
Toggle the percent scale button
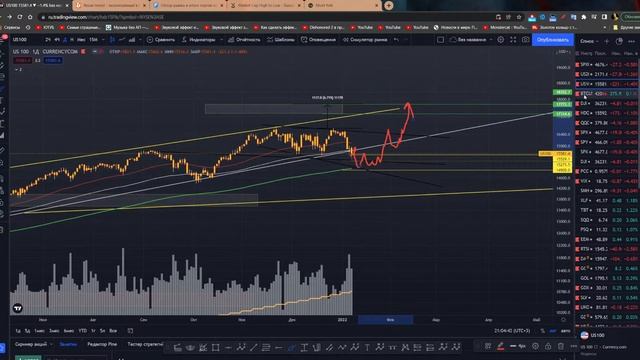click(542, 331)
